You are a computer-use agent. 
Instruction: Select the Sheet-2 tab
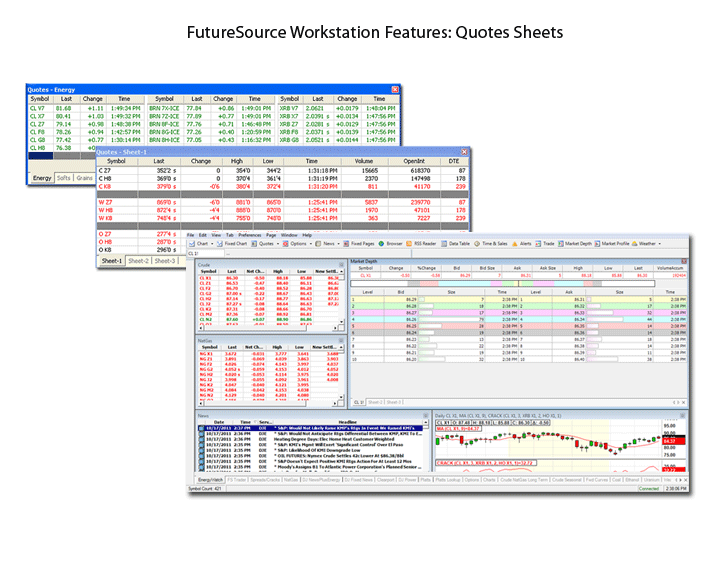(x=138, y=261)
